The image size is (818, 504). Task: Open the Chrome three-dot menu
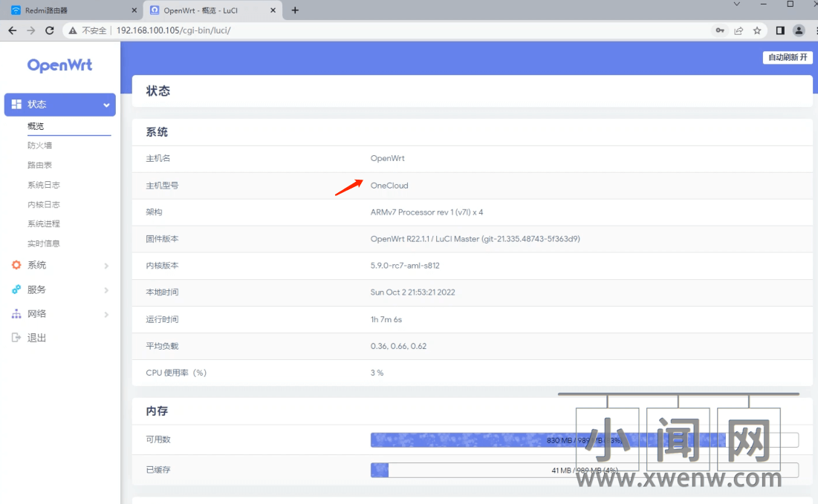pyautogui.click(x=815, y=30)
